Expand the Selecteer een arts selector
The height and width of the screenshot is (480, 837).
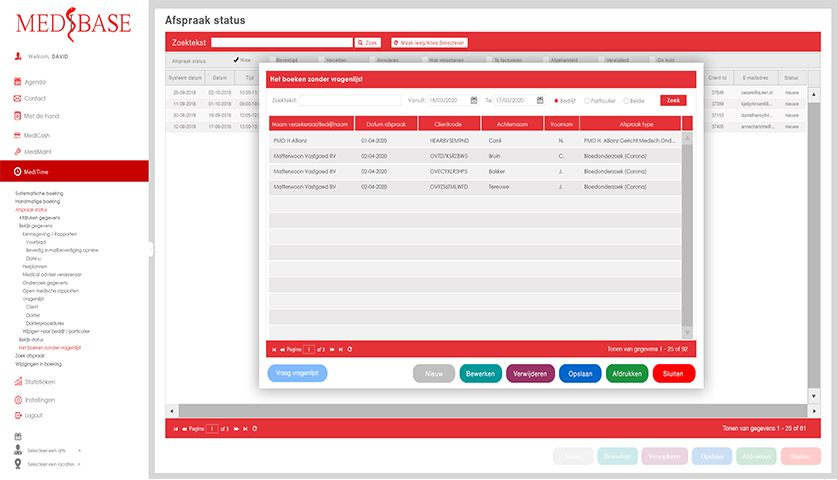(x=79, y=450)
